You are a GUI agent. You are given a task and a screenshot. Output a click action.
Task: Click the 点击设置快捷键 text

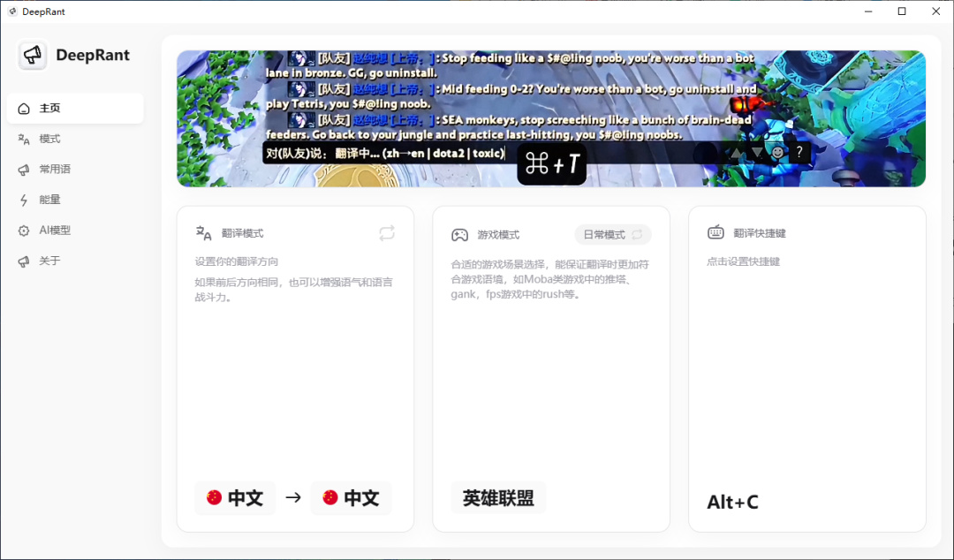point(743,261)
